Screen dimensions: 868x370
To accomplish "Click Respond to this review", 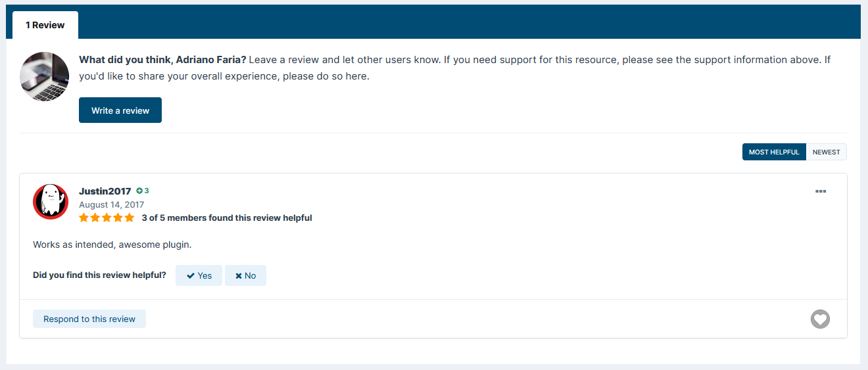I will [89, 319].
